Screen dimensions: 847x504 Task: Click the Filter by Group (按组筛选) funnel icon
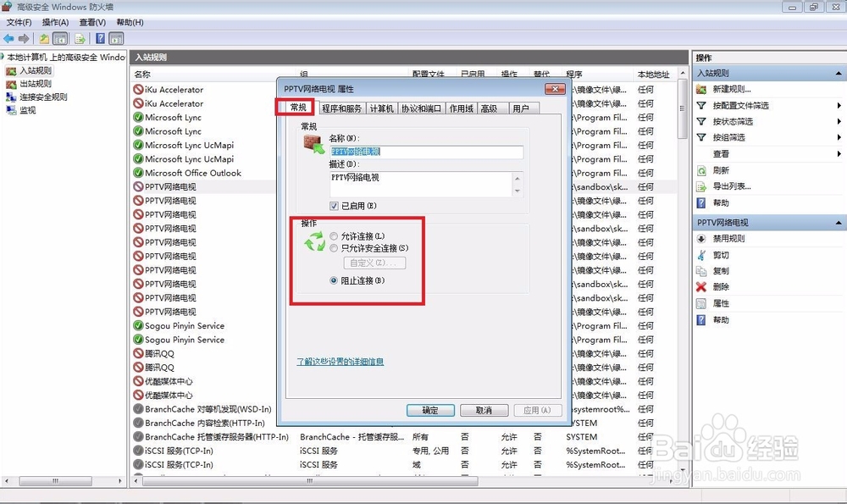click(x=701, y=137)
